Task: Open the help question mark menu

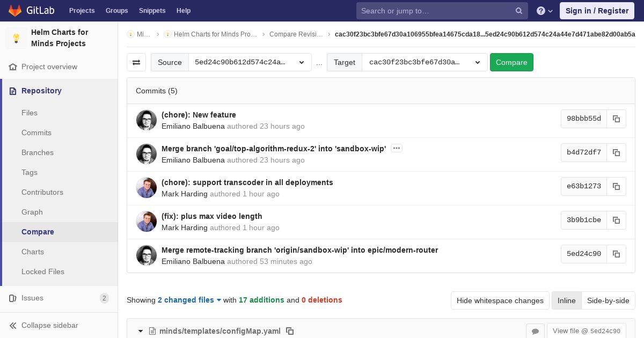Action: click(545, 11)
